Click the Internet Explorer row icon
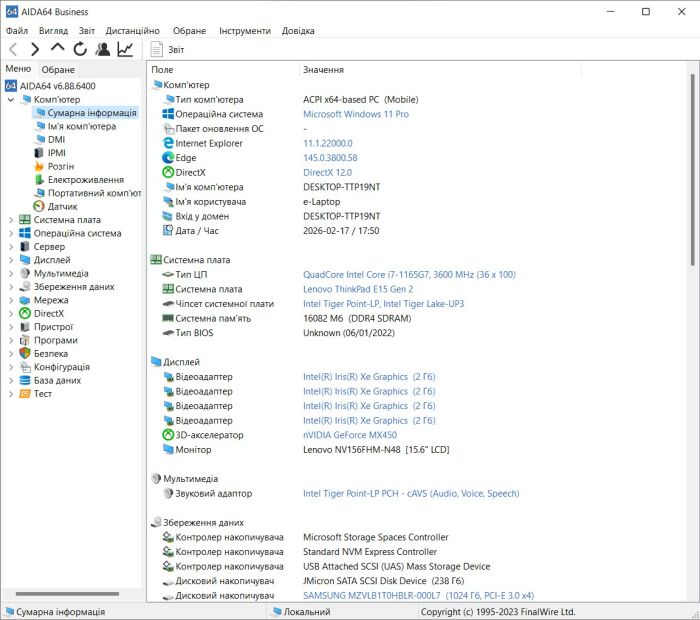Image resolution: width=700 pixels, height=620 pixels. pos(168,143)
